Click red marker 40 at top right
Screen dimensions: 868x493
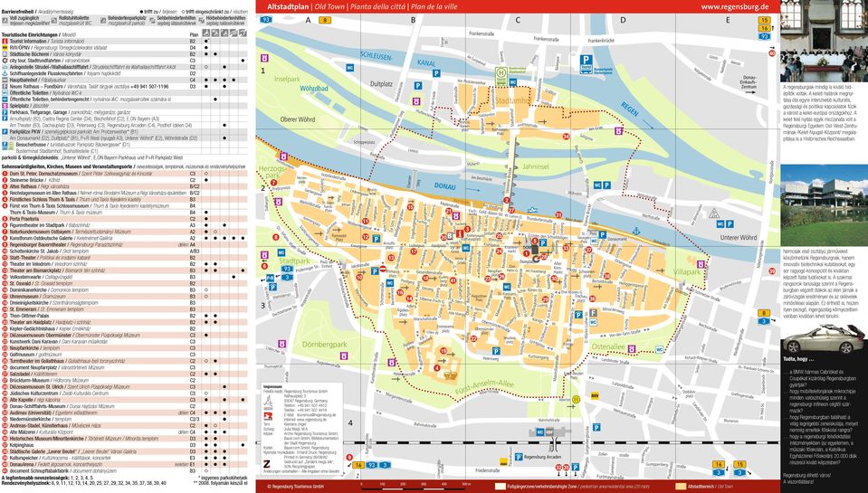pyautogui.click(x=772, y=53)
